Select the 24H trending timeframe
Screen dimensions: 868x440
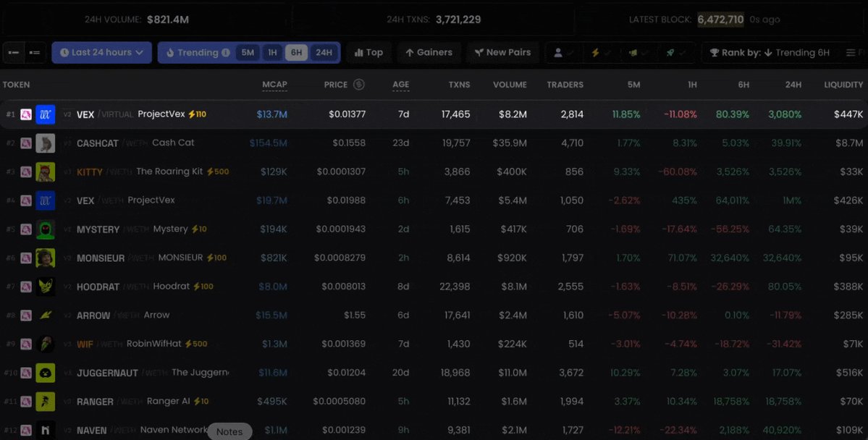coord(324,53)
